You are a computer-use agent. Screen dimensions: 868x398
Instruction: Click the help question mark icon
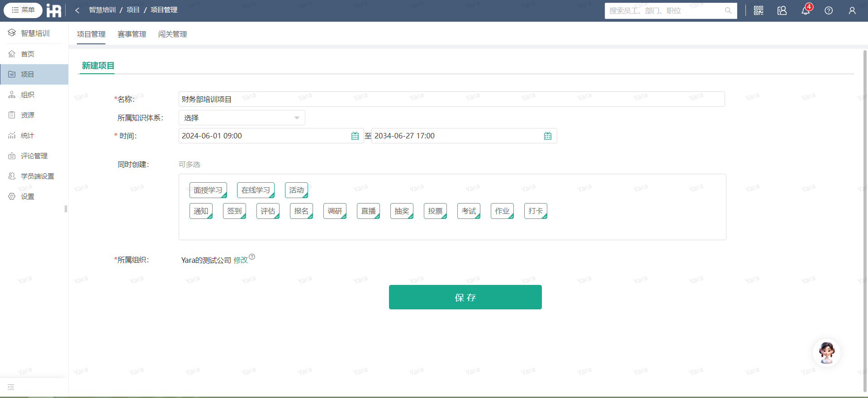(829, 10)
